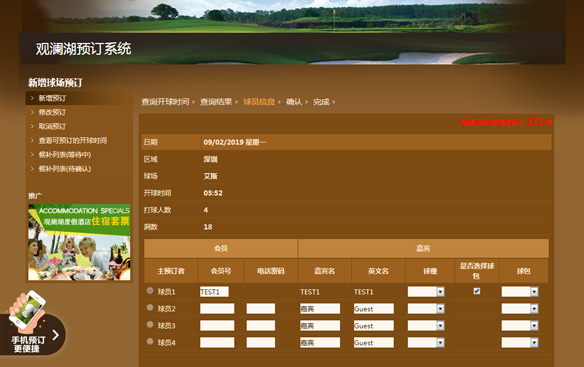Image resolution: width=584 pixels, height=367 pixels.
Task: Go to 查询结果 breadcrumb step
Action: point(216,102)
